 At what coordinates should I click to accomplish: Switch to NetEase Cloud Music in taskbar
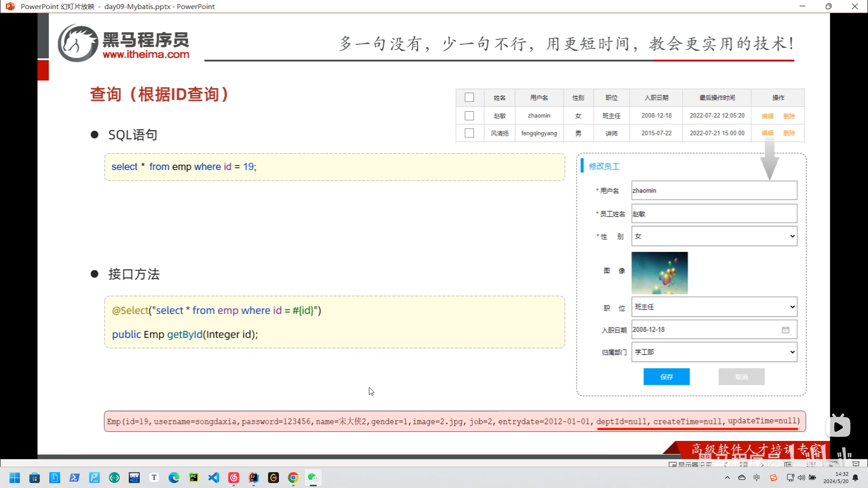[x=233, y=478]
